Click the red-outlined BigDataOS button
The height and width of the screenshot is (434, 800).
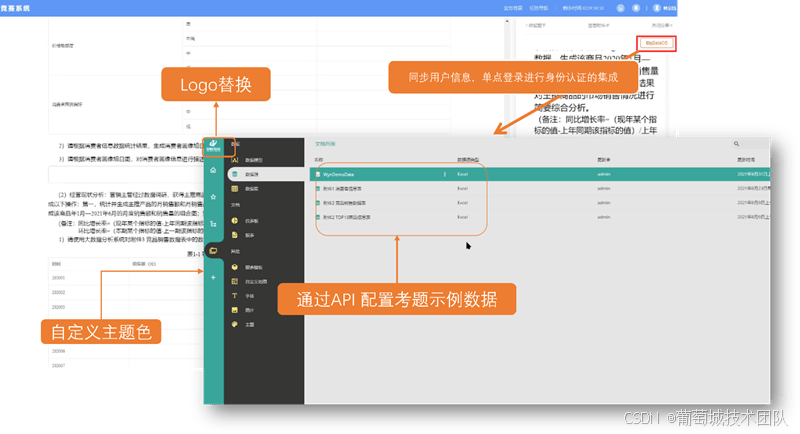656,44
